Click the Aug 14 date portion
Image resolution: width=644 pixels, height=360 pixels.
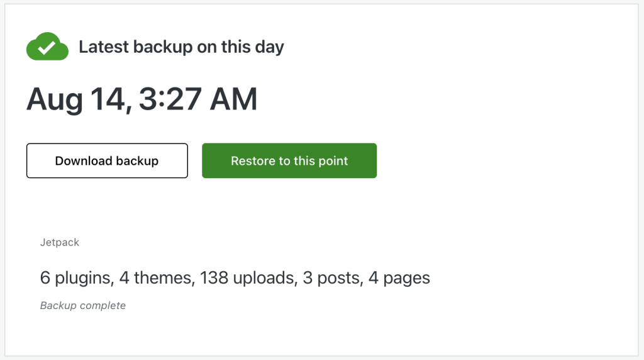click(x=79, y=99)
